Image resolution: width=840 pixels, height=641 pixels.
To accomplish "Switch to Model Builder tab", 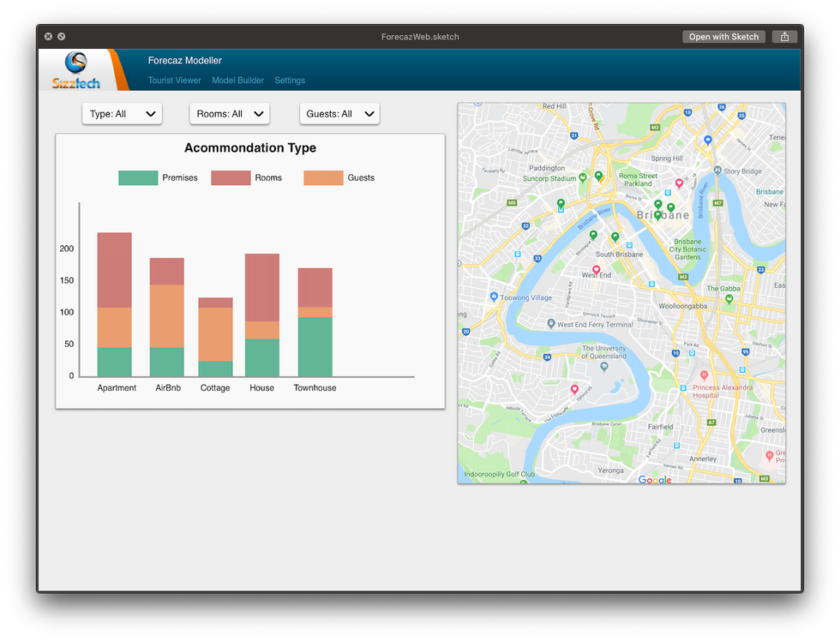I will click(x=238, y=81).
